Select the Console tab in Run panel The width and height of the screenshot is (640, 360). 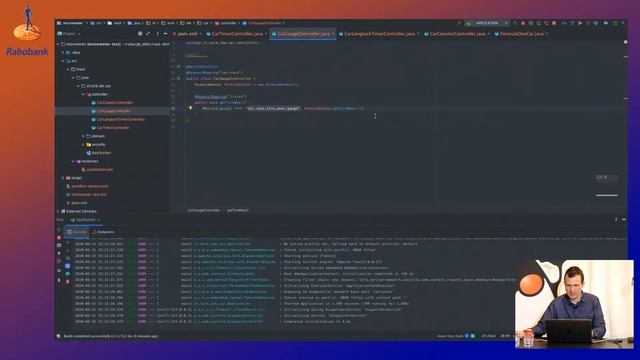coord(77,232)
